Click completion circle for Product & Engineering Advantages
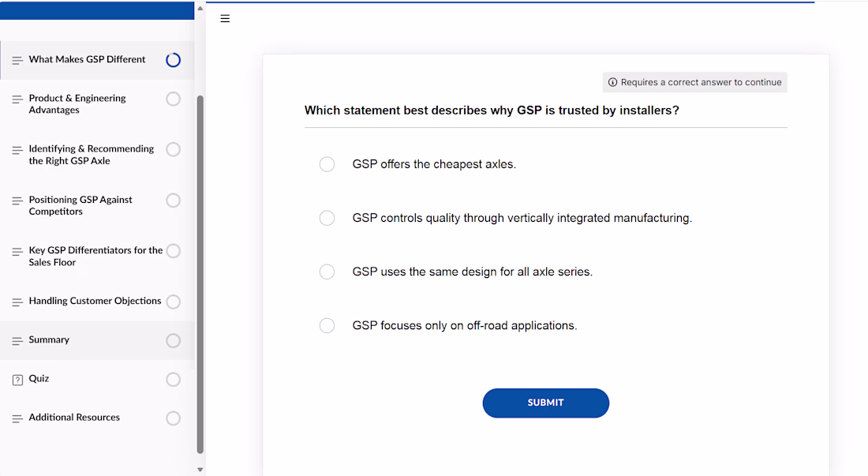This screenshot has height=476, width=868. (x=174, y=99)
